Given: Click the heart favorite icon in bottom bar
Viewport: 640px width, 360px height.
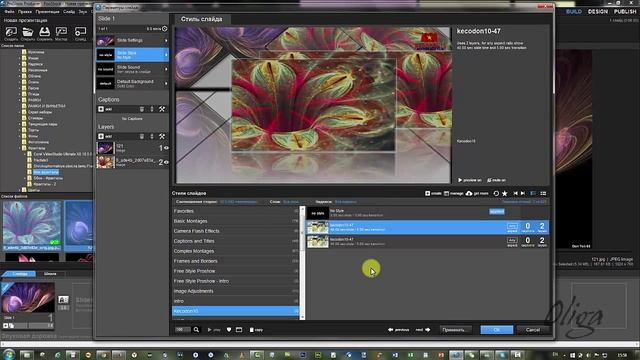Looking at the screenshot, I should pos(229,329).
